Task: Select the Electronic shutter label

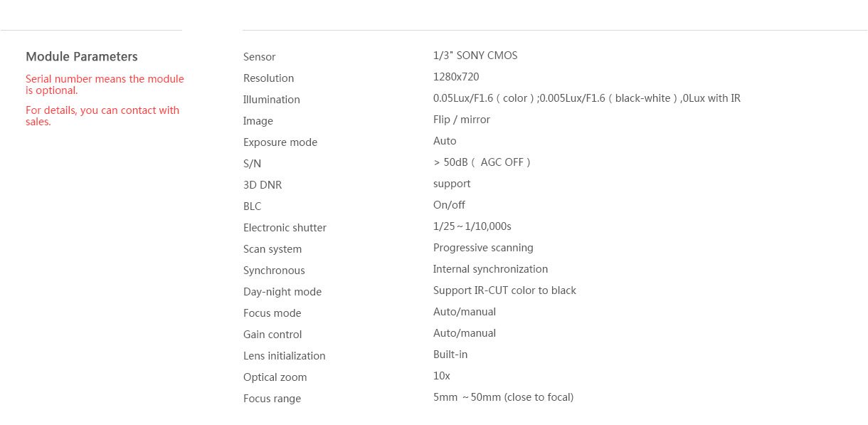Action: click(285, 228)
